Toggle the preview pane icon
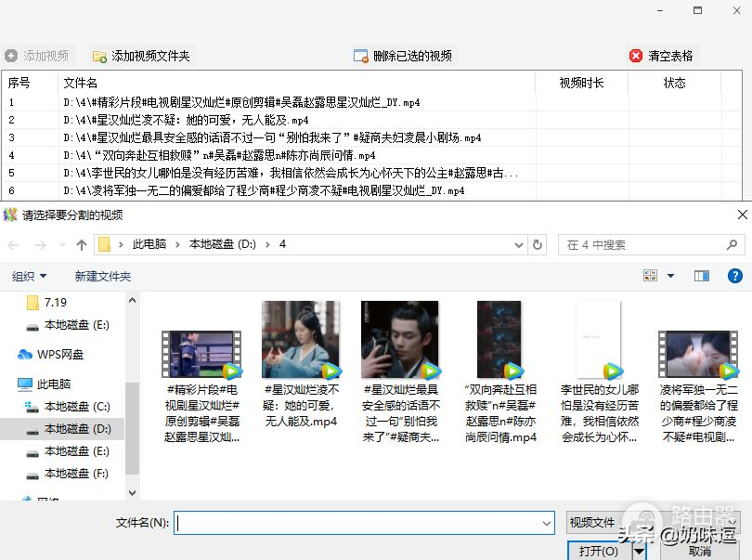752x560 pixels. click(702, 276)
